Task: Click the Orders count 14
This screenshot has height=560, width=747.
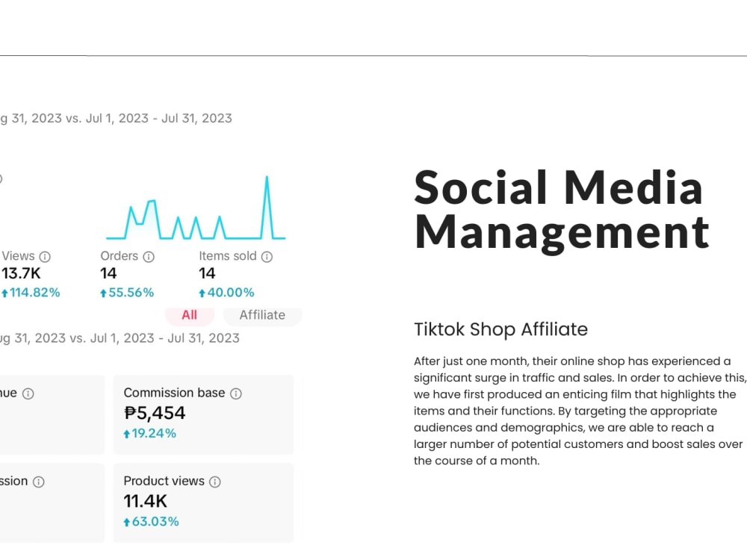Action: (x=108, y=273)
